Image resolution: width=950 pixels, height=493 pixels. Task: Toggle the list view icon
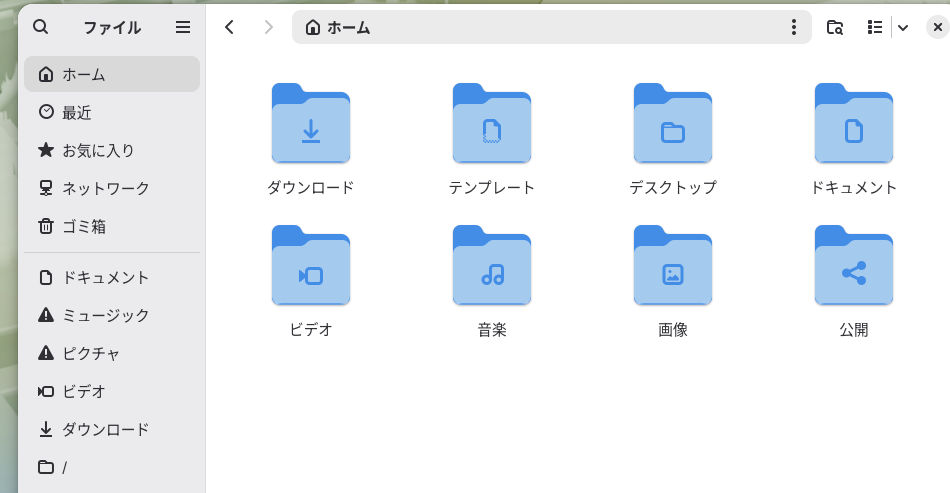coord(874,27)
